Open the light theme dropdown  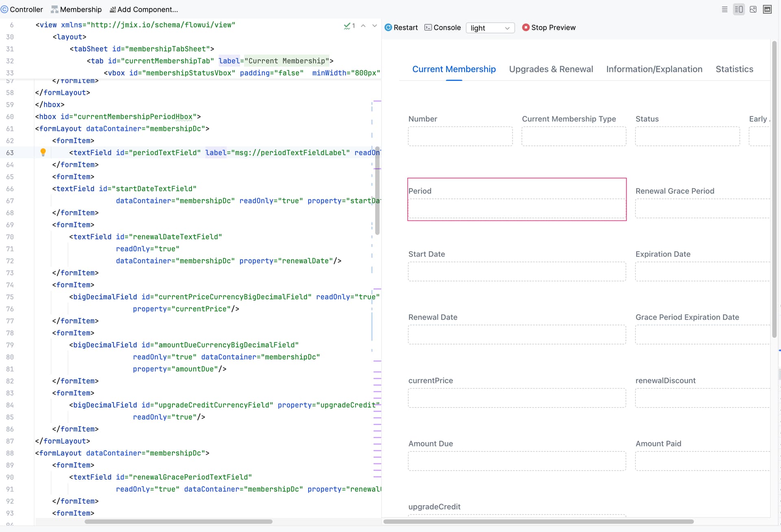point(490,28)
